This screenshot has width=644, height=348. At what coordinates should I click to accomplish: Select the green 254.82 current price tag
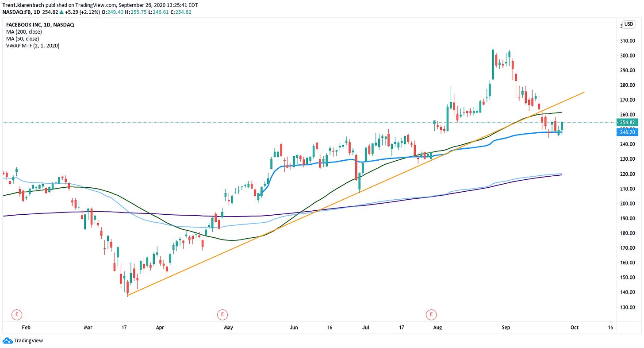click(x=628, y=122)
